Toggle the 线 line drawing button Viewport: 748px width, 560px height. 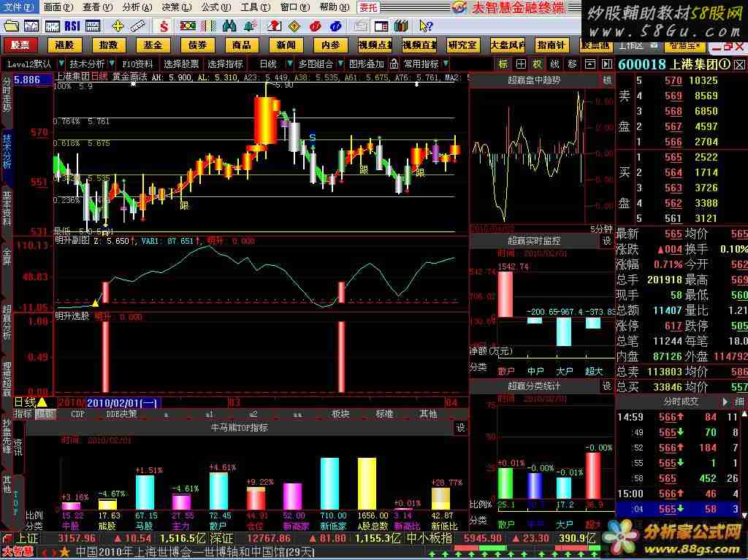tap(555, 64)
